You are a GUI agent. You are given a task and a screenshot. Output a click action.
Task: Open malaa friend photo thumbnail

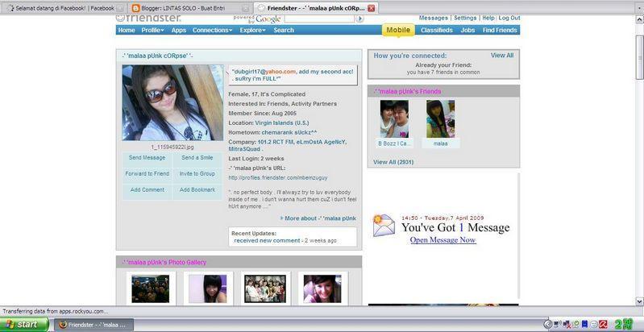click(x=440, y=118)
